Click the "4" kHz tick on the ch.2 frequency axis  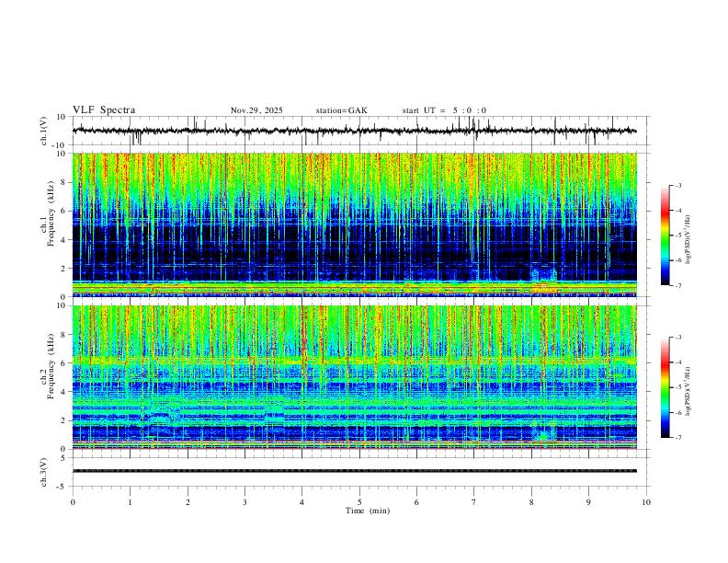tap(64, 392)
